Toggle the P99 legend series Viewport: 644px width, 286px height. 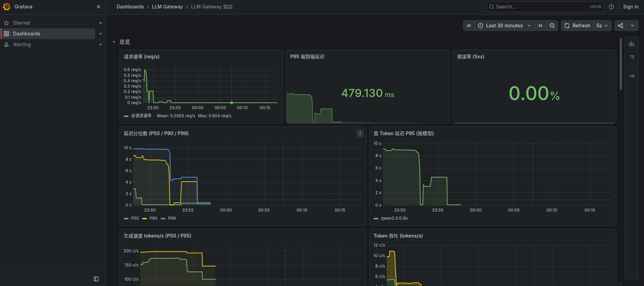coord(172,218)
